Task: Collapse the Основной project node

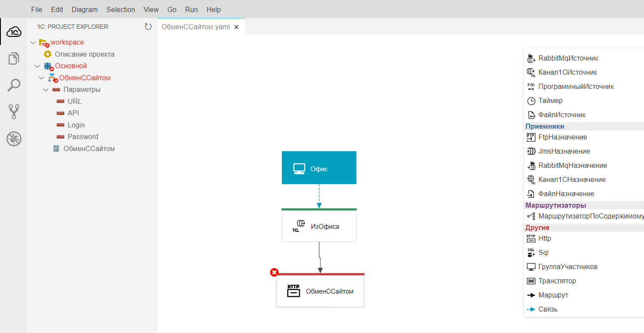Action: tap(37, 66)
